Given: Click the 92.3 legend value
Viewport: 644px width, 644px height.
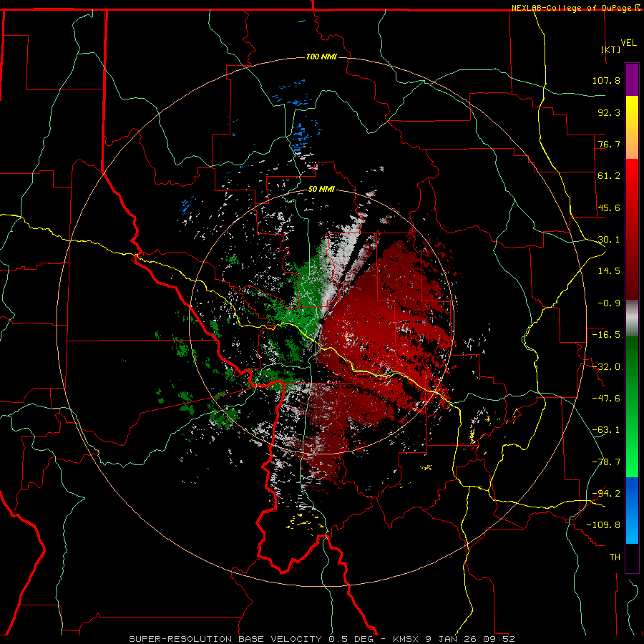Looking at the screenshot, I should pos(609,112).
